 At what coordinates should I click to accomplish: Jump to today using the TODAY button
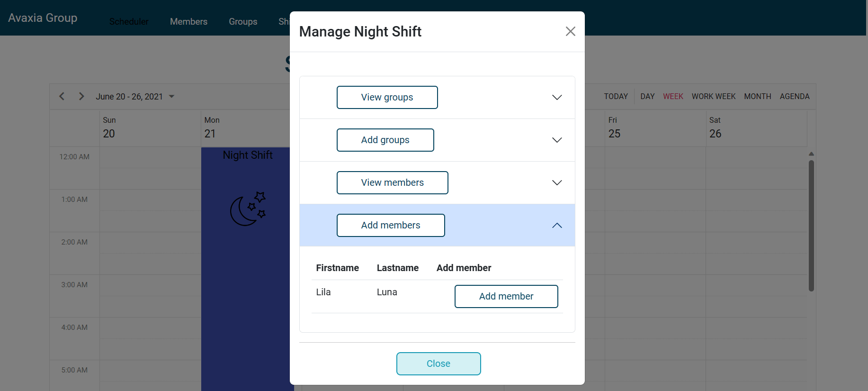pyautogui.click(x=616, y=96)
